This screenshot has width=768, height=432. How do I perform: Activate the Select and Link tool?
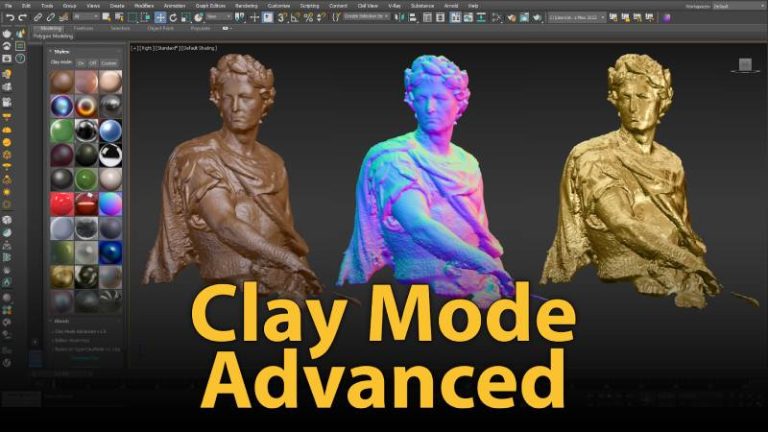pyautogui.click(x=38, y=17)
